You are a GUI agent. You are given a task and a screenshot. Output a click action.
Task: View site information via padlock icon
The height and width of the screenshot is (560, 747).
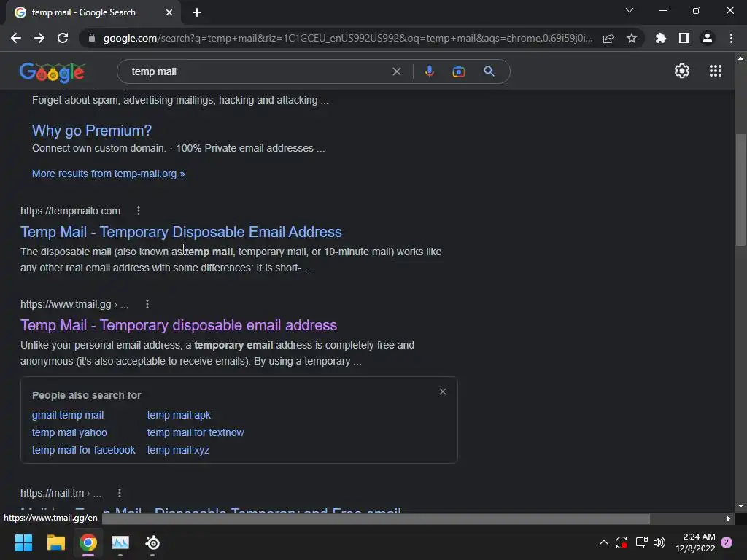coord(92,38)
